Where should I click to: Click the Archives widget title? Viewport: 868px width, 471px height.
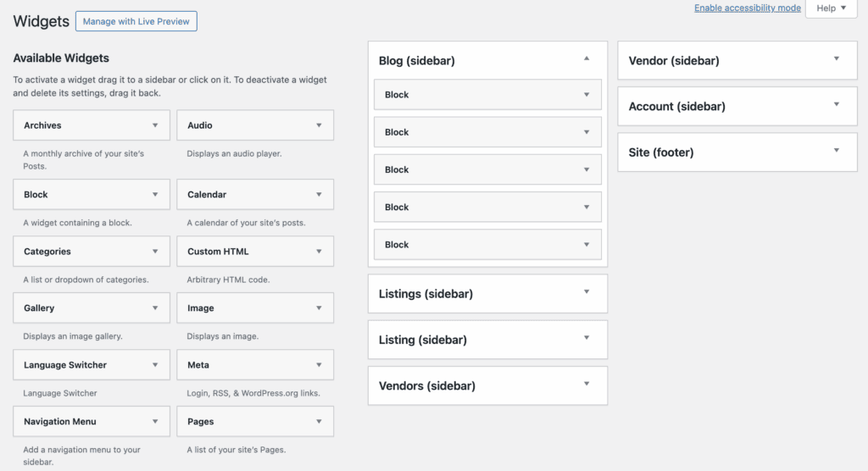pos(42,125)
